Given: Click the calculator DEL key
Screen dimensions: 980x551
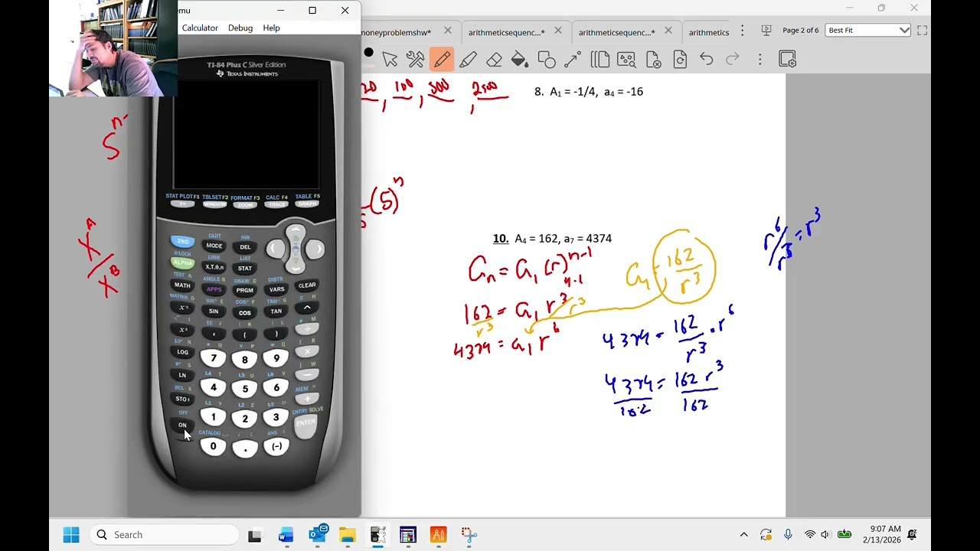Looking at the screenshot, I should (x=245, y=247).
